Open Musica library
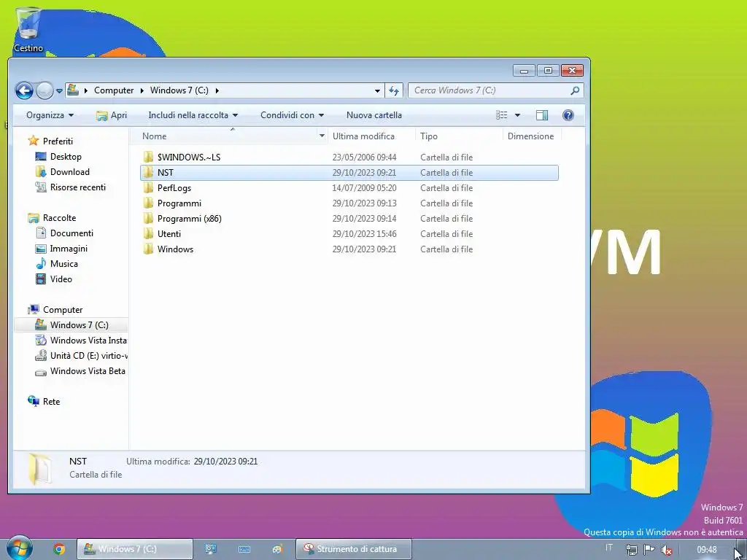Screen dimensions: 747x560 point(64,264)
